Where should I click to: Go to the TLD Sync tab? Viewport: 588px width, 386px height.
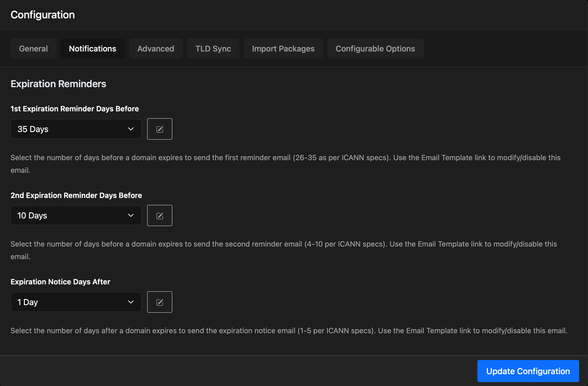pos(213,49)
